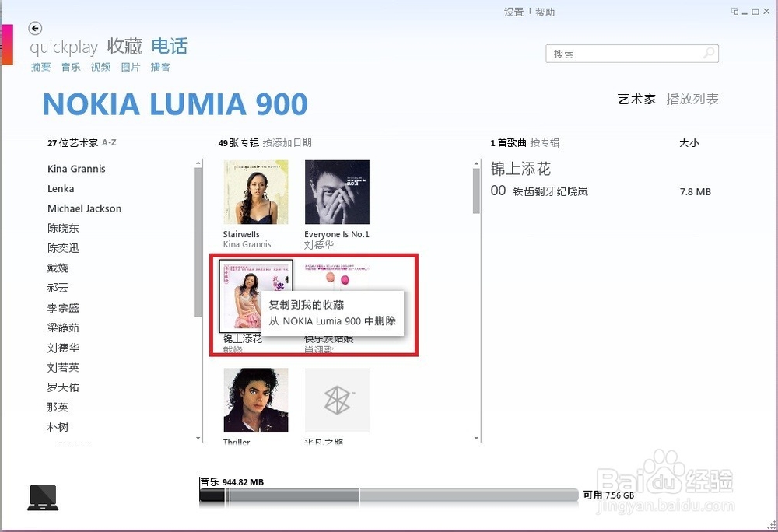Image resolution: width=778 pixels, height=532 pixels.
Task: Click the Everyone Is No.1 title text
Action: click(337, 234)
